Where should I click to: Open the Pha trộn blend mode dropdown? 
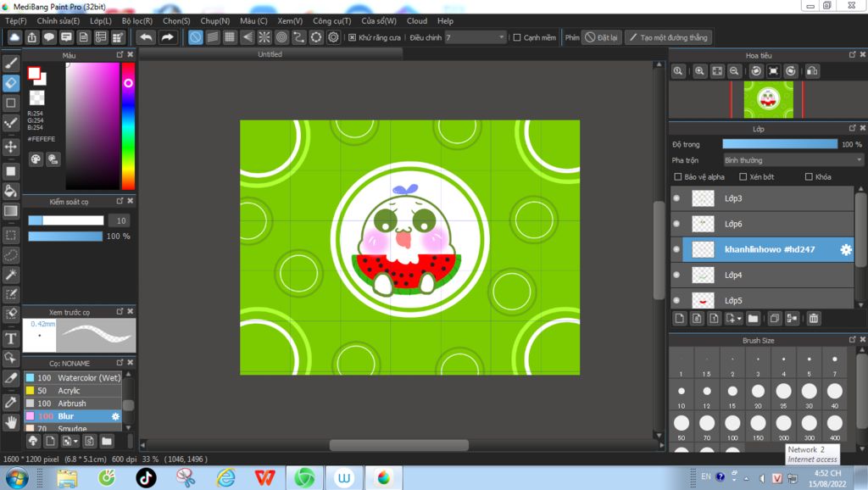coord(793,160)
